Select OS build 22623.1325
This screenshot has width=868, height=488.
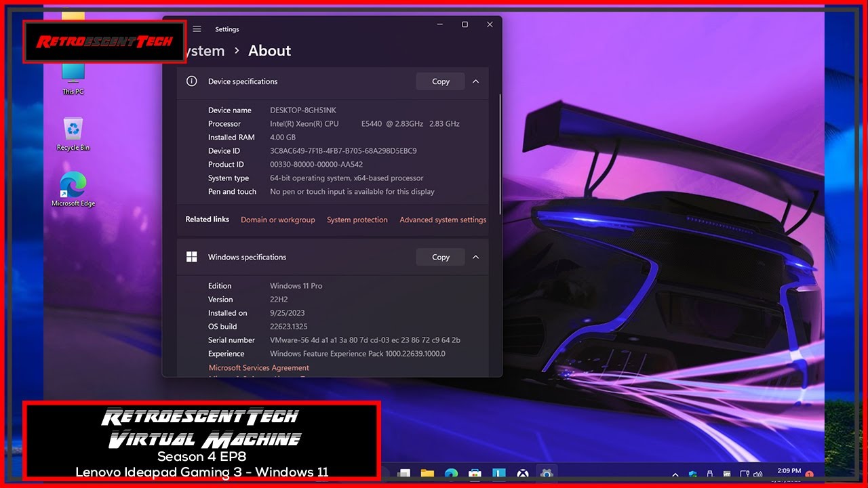[x=289, y=326]
